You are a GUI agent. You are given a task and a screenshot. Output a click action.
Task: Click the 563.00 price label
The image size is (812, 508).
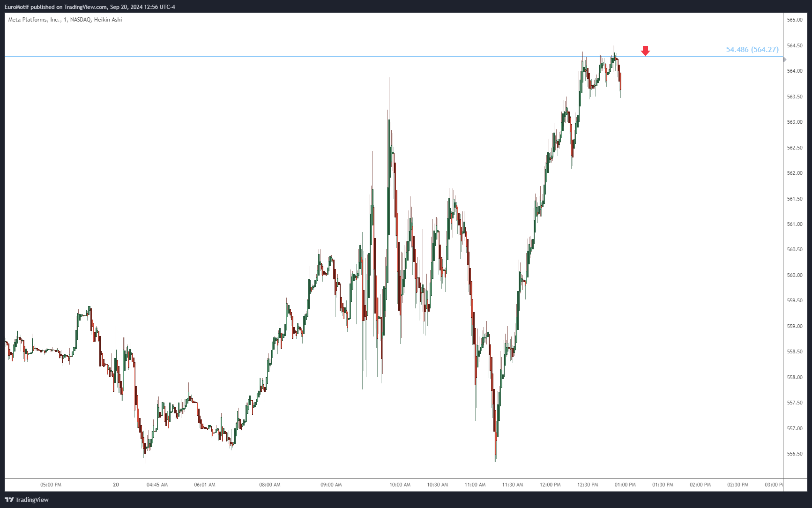point(795,122)
